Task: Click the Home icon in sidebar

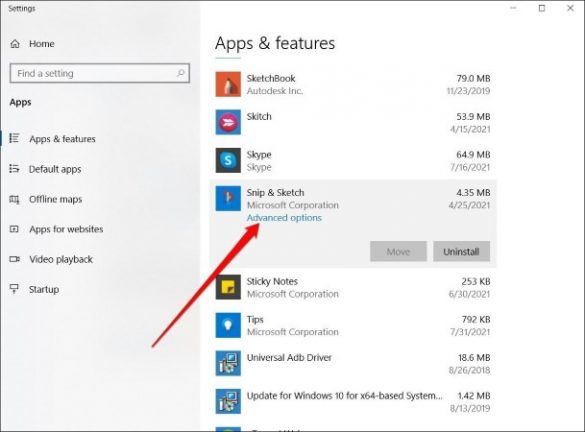Action: tap(15, 44)
